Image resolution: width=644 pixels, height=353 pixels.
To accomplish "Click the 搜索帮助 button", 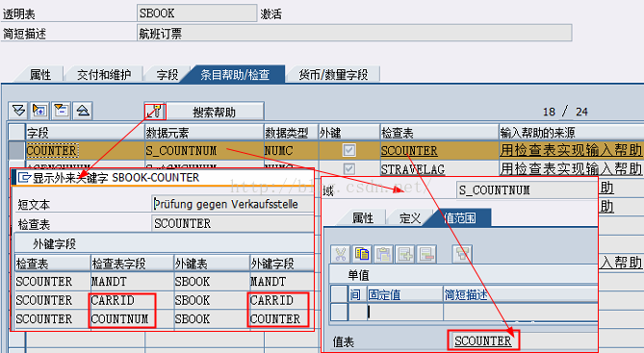I will [214, 112].
